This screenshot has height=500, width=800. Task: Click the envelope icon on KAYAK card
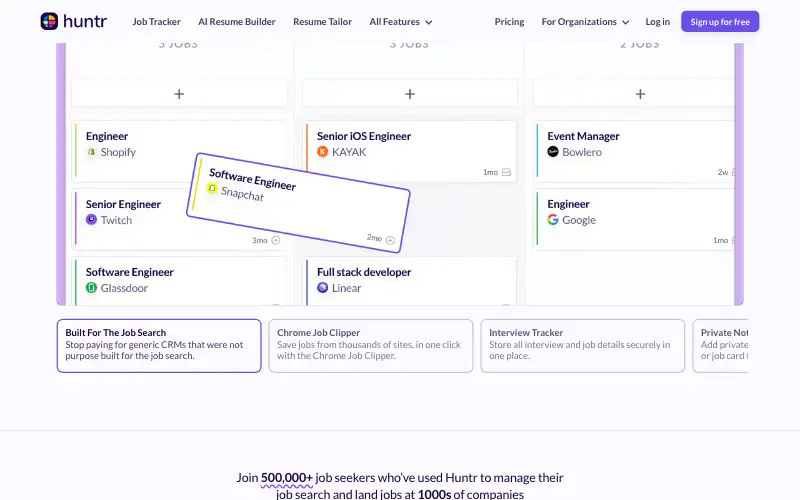506,172
